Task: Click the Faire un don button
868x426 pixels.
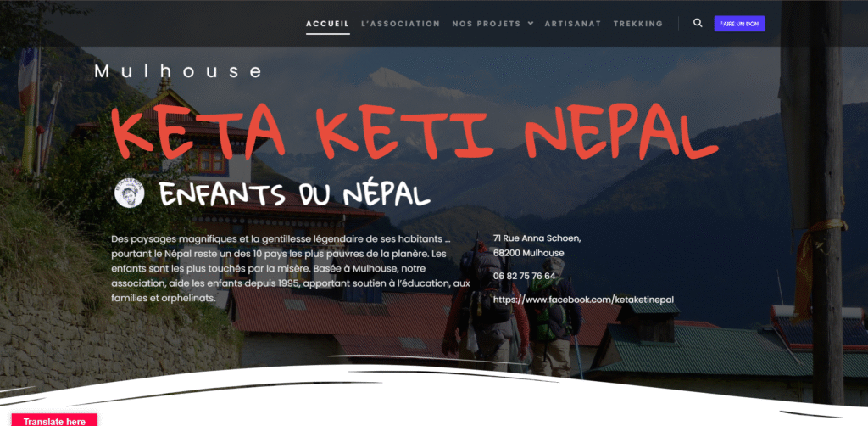Action: tap(739, 24)
